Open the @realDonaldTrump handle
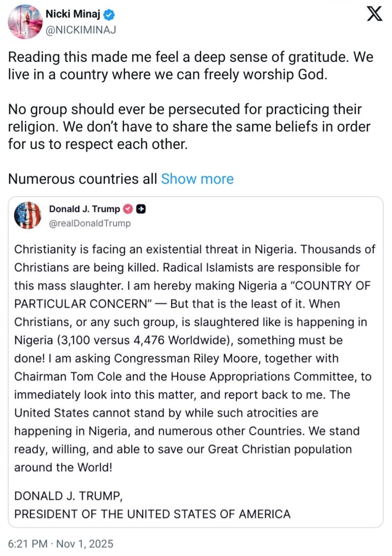The image size is (392, 556). click(90, 224)
